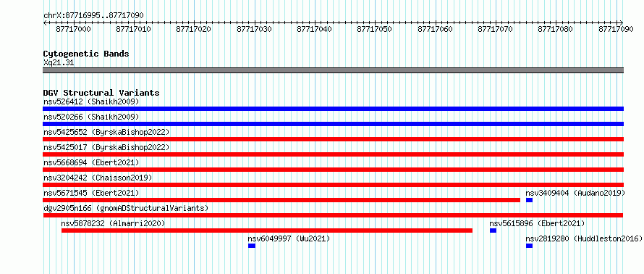Click ruler position 87717040
The width and height of the screenshot is (644, 274).
pyautogui.click(x=315, y=29)
